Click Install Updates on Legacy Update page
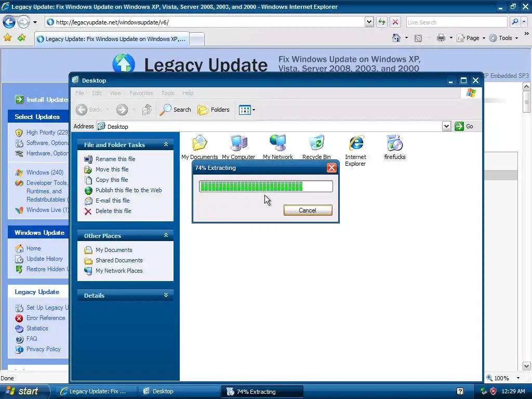The height and width of the screenshot is (399, 532). (x=42, y=99)
